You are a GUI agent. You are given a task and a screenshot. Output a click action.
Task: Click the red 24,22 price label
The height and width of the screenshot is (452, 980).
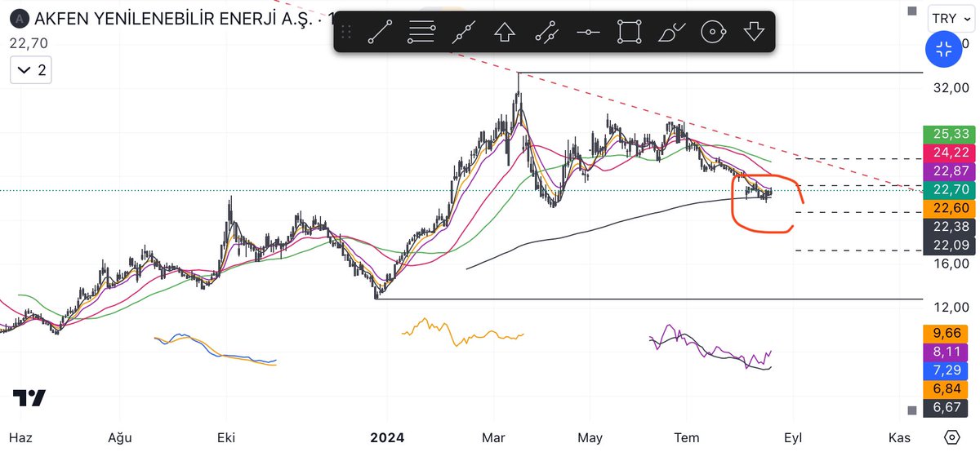click(x=948, y=152)
